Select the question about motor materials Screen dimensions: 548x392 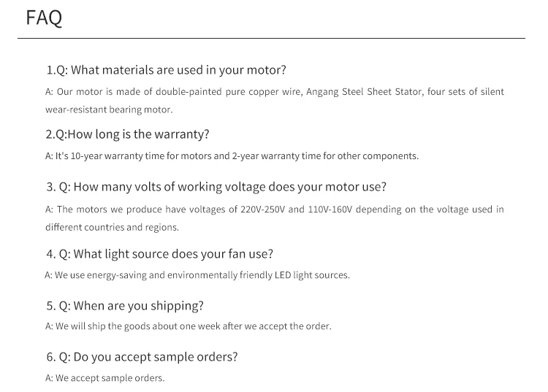166,70
